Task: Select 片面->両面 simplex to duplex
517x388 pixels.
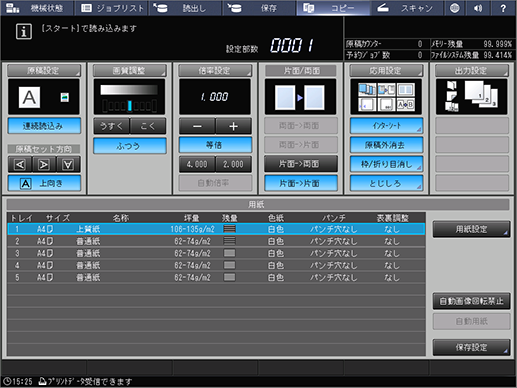Action: click(301, 164)
